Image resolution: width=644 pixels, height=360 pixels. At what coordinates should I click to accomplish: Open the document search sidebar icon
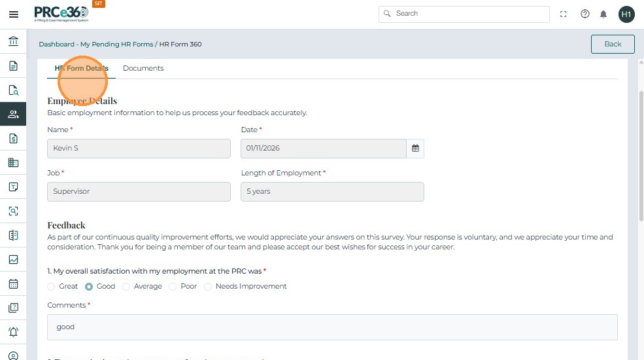tap(13, 90)
